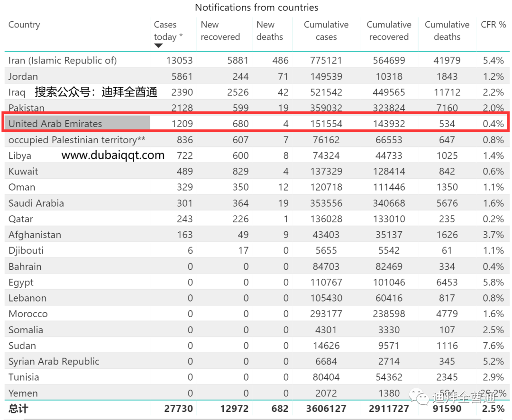Click UAE cumulative cases value 151554
512x420 pixels.
[x=326, y=124]
